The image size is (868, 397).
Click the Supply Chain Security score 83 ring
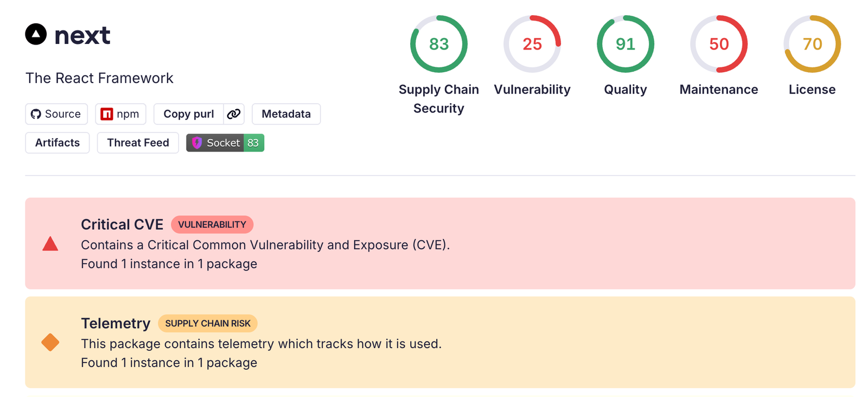pyautogui.click(x=439, y=44)
